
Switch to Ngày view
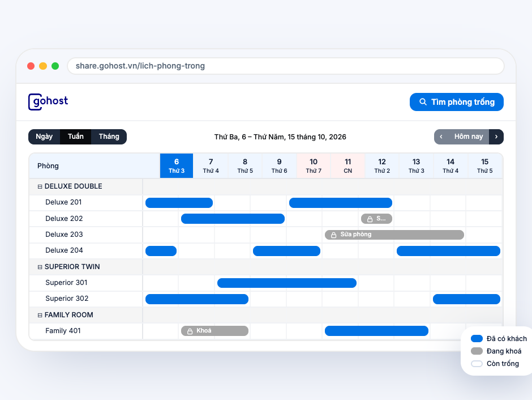(x=44, y=137)
